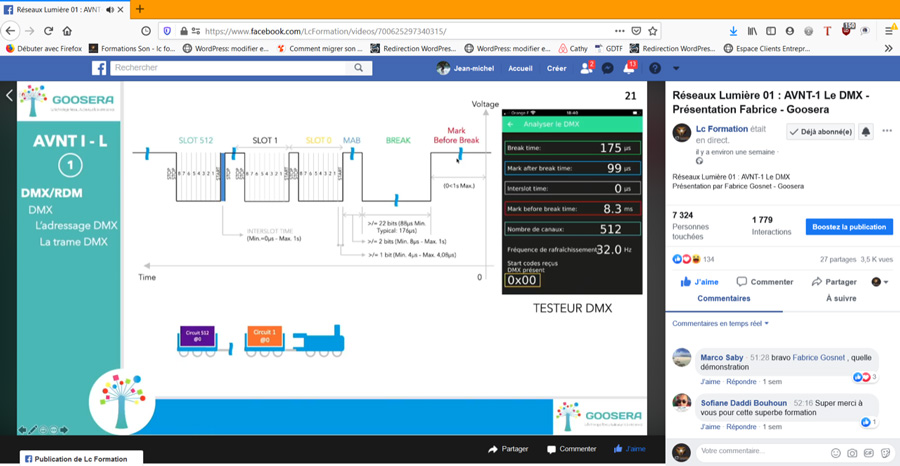Switch to the Commentaires tab
This screenshot has width=900, height=466.
723,298
